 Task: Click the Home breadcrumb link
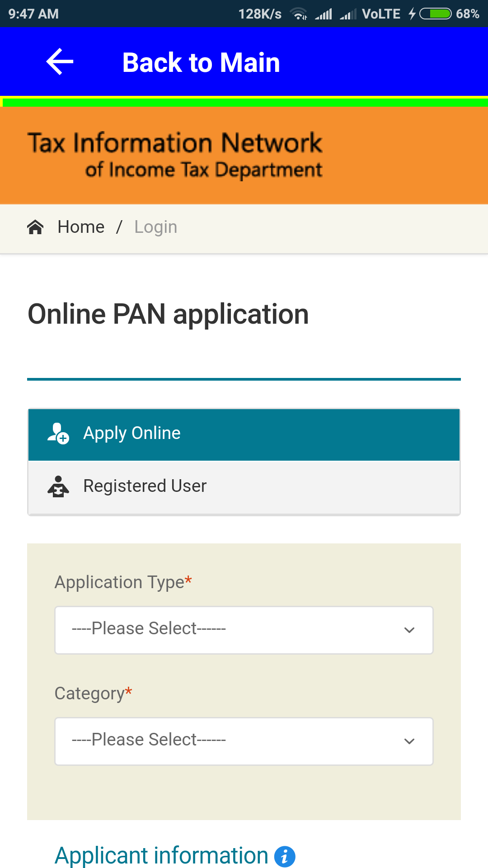81,226
